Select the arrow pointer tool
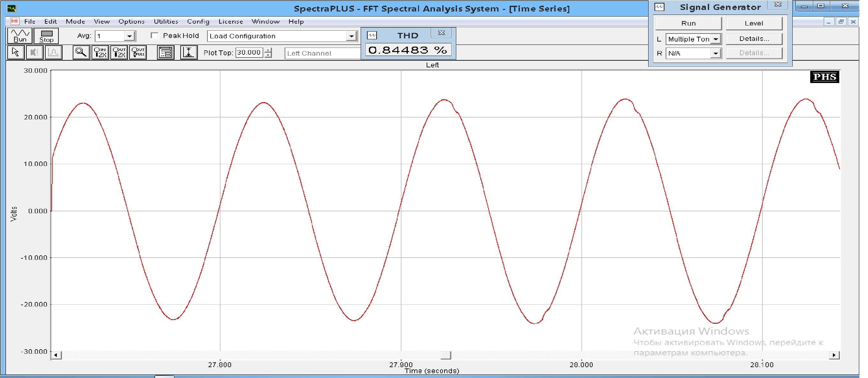868x378 pixels. tap(16, 53)
